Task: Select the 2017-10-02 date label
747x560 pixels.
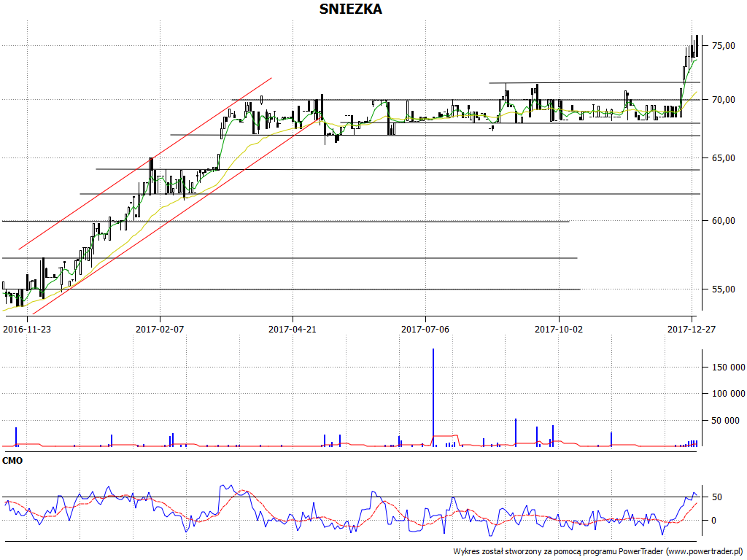Action: pyautogui.click(x=558, y=329)
